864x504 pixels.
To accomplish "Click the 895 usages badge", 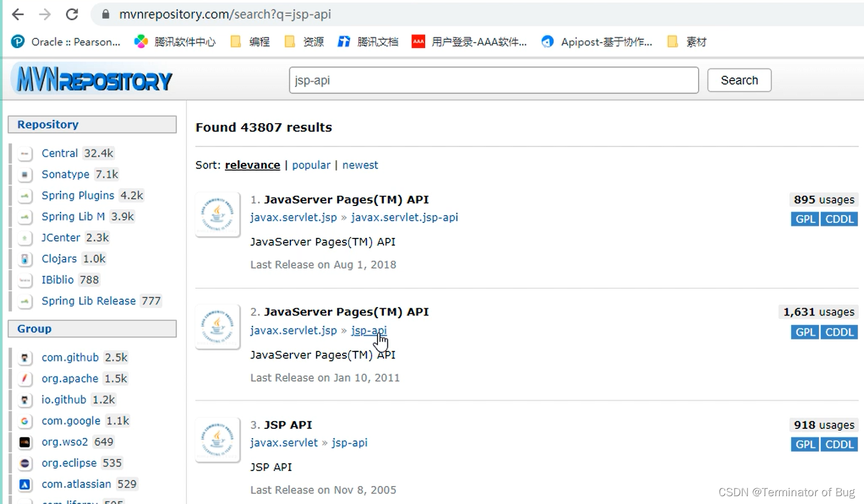I will click(x=824, y=199).
